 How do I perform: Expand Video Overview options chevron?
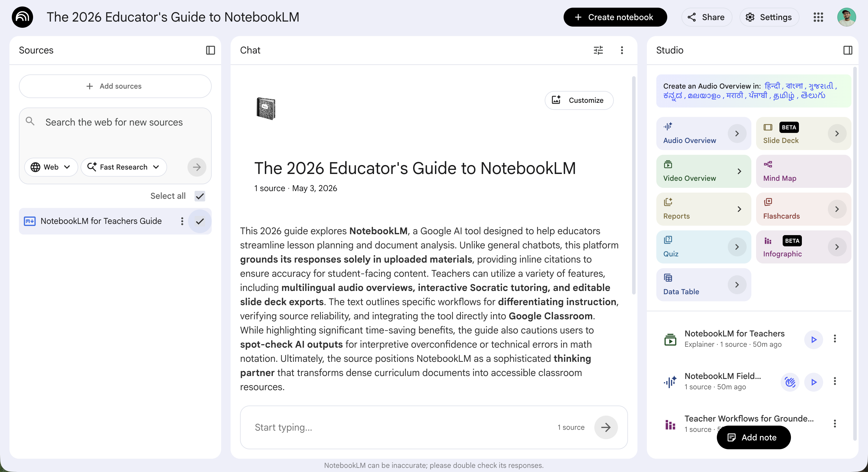[x=739, y=171]
